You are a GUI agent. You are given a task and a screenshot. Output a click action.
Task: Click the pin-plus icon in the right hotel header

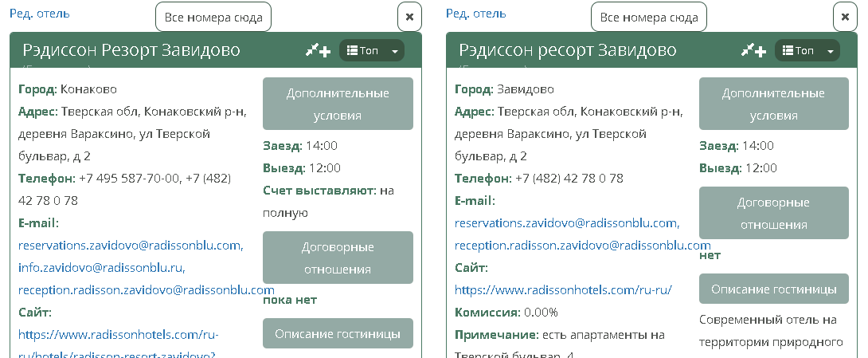tap(753, 51)
